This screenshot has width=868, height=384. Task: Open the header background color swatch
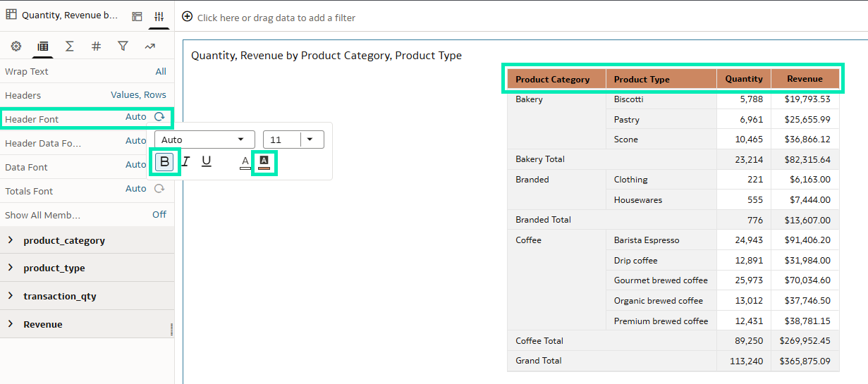click(x=264, y=163)
